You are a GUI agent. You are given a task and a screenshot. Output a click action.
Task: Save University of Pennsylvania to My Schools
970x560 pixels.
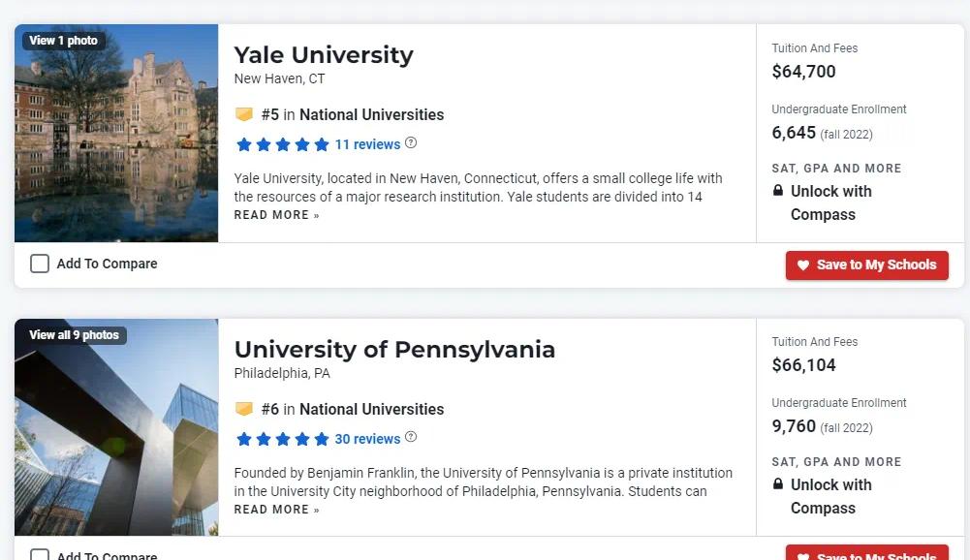pos(866,552)
